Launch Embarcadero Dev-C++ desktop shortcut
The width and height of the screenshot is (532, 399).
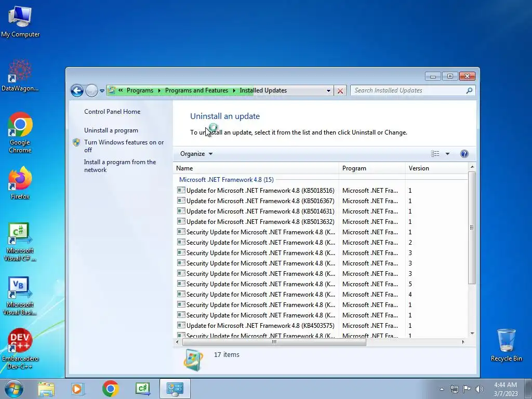20,349
